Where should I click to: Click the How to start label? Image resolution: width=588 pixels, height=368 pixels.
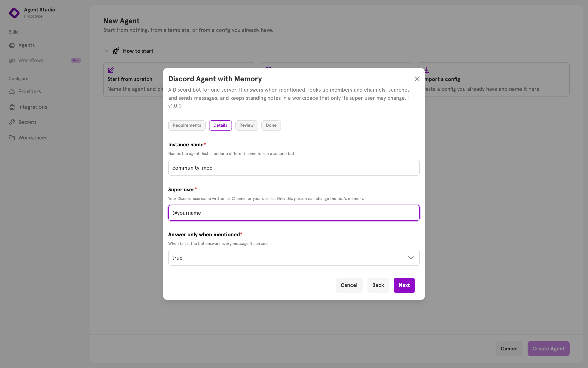pyautogui.click(x=138, y=51)
